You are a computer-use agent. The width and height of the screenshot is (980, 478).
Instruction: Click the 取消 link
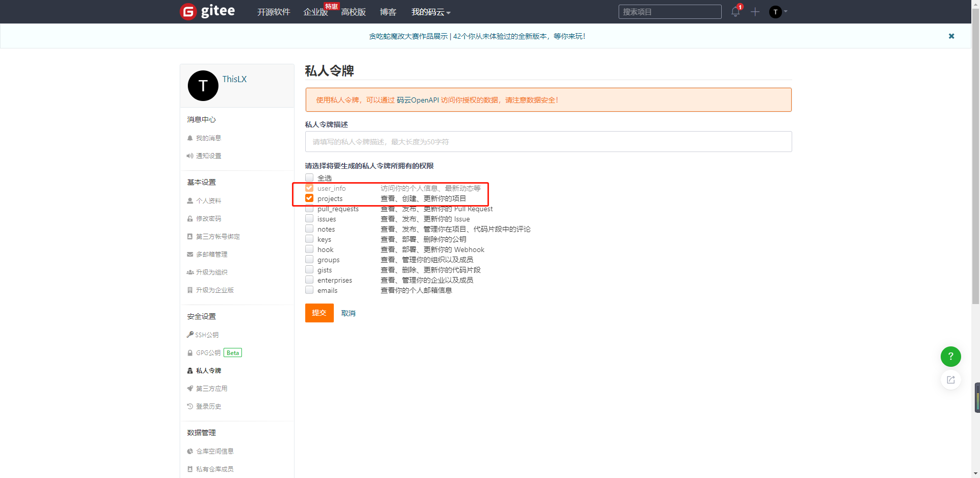(x=348, y=313)
